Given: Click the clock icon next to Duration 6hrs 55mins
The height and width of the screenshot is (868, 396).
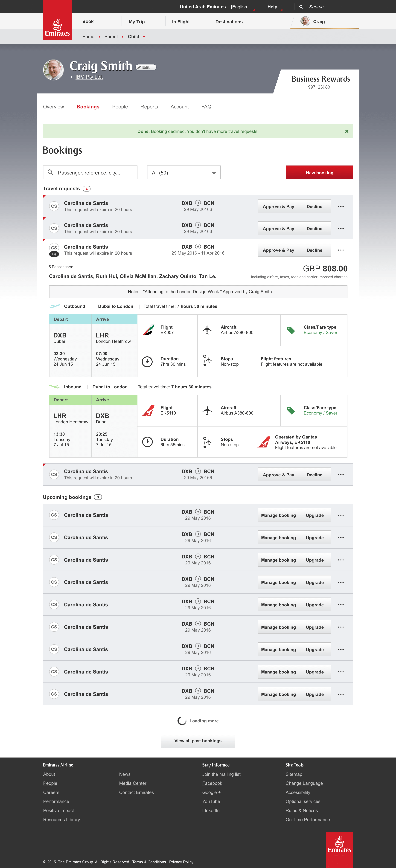Looking at the screenshot, I should coord(147,442).
